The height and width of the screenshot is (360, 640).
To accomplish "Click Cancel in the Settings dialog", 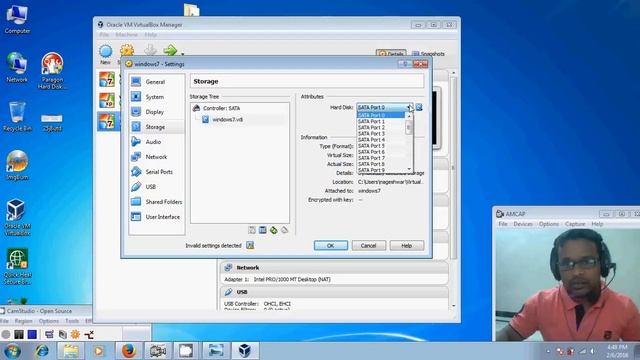I will pyautogui.click(x=368, y=246).
